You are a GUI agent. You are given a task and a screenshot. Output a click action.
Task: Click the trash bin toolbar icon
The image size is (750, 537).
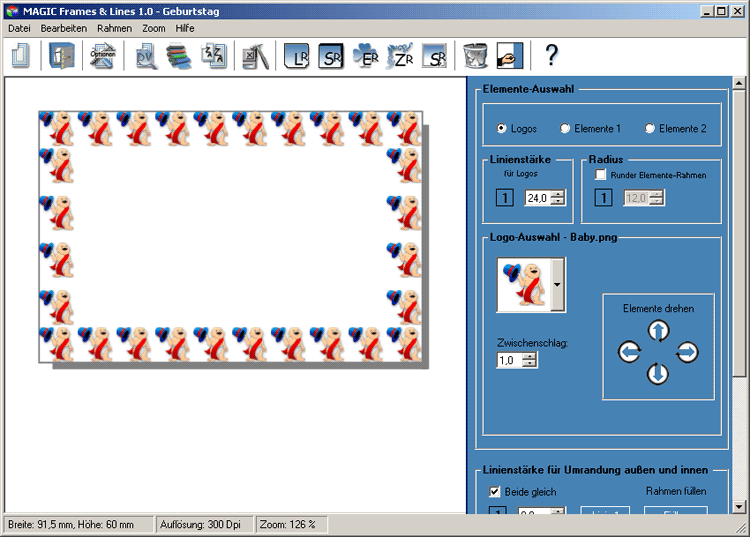pyautogui.click(x=475, y=56)
